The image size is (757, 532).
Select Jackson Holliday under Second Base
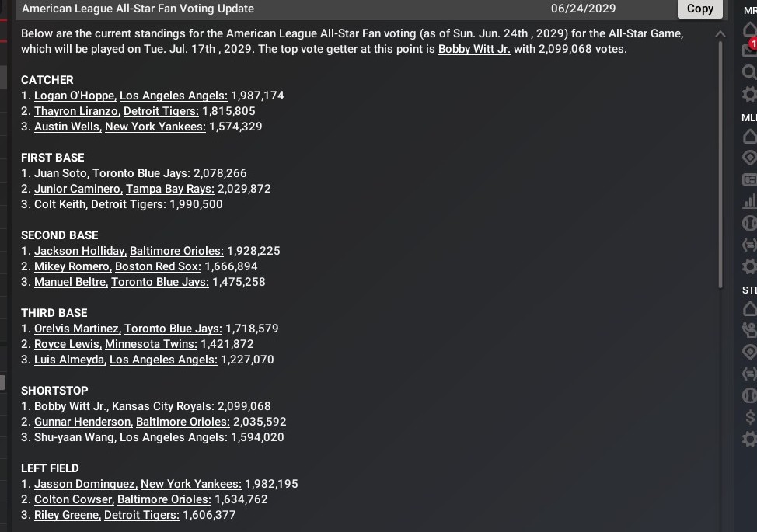point(79,251)
